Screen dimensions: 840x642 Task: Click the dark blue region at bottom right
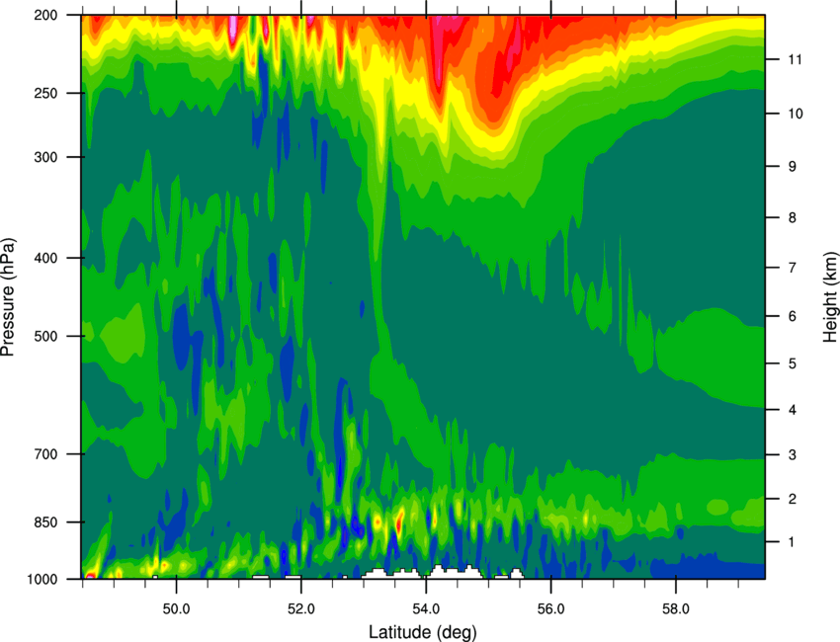(x=708, y=569)
